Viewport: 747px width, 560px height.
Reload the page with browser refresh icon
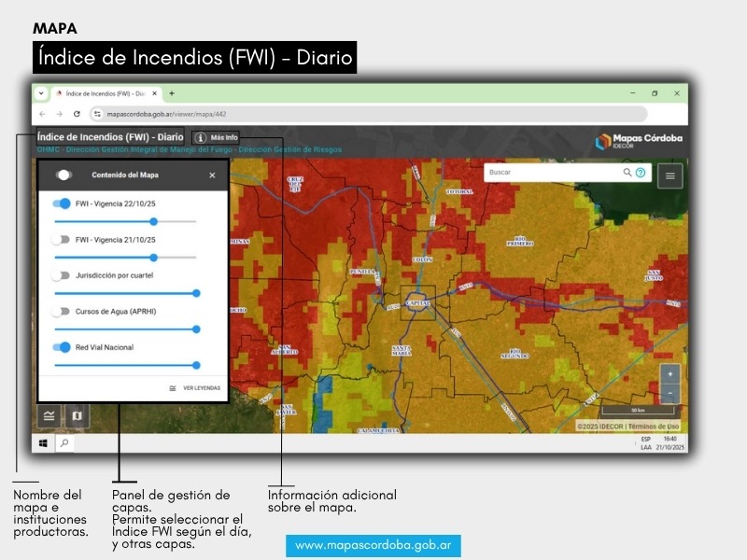(77, 114)
